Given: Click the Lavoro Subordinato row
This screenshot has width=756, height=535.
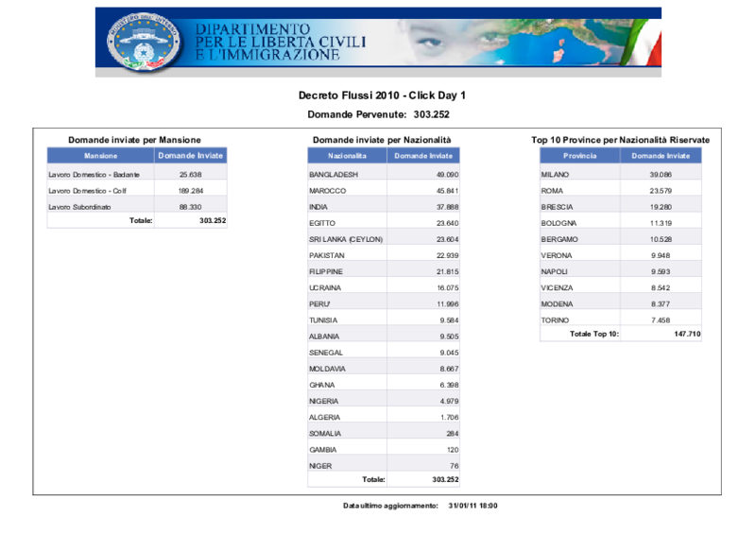Looking at the screenshot, I should [137, 206].
